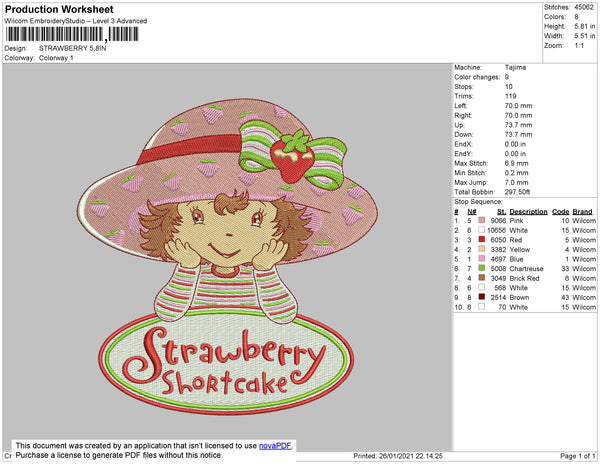This screenshot has width=600, height=464.
Task: Select the Brick Red color swatch
Action: (x=482, y=278)
